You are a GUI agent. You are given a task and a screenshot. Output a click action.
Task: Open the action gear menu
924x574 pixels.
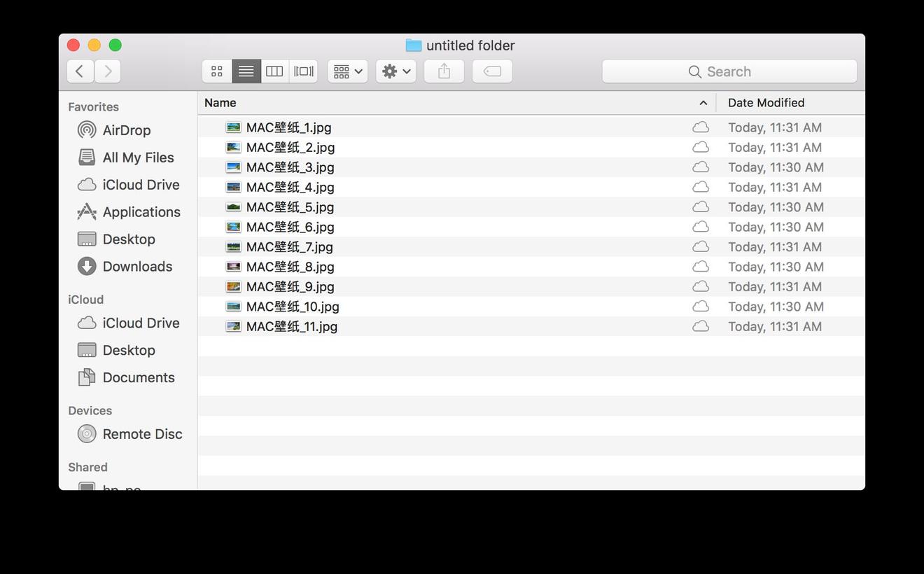[x=395, y=71]
